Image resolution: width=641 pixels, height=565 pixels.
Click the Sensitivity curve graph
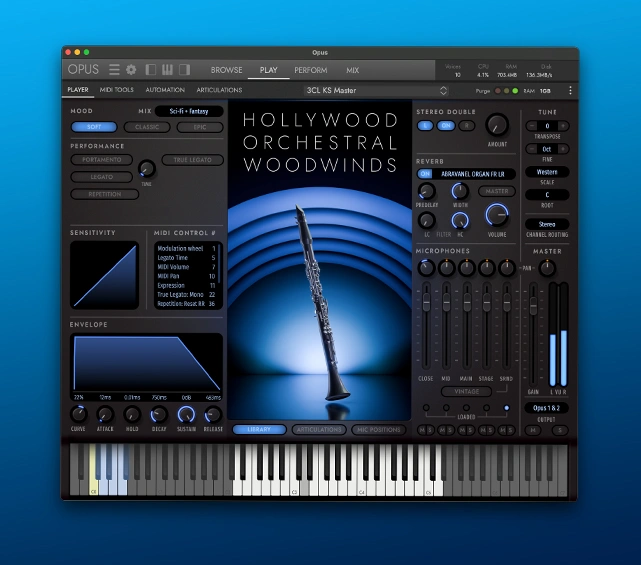105,275
